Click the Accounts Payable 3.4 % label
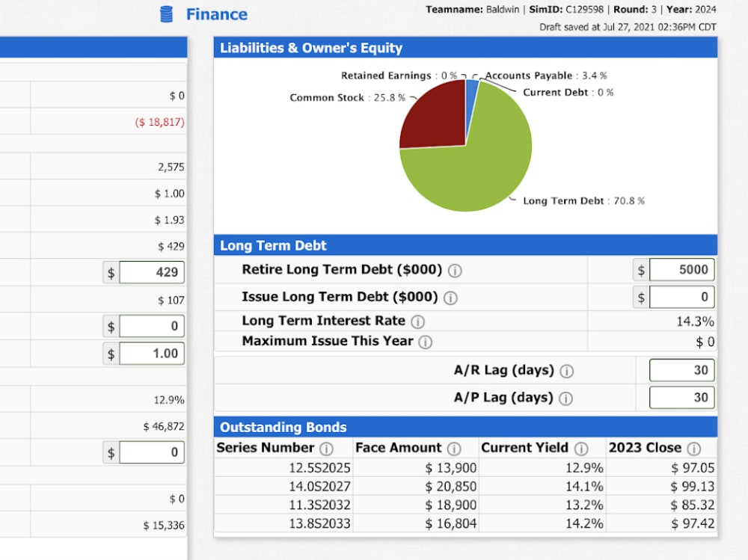The width and height of the screenshot is (748, 560). pos(546,76)
